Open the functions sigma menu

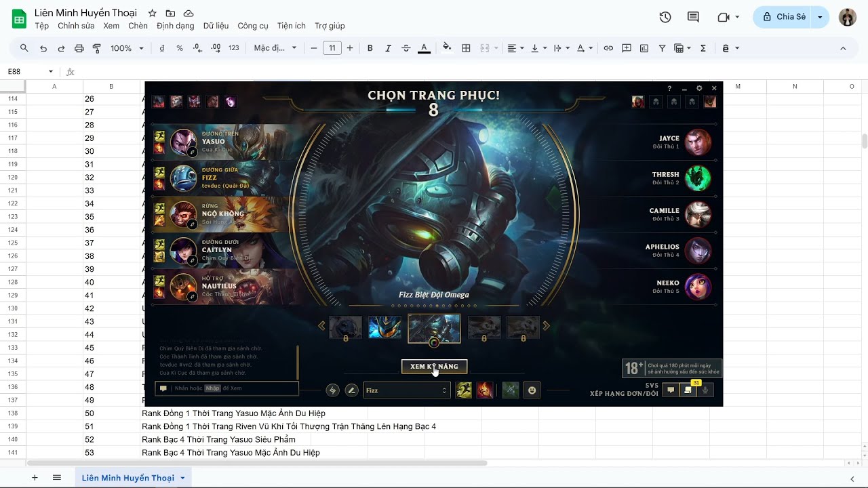(703, 48)
